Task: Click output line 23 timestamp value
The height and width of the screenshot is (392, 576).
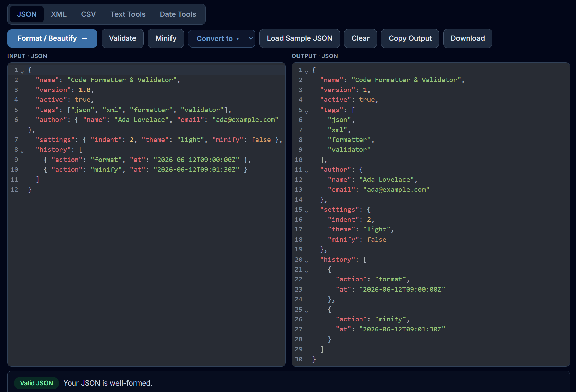Action: pos(402,290)
